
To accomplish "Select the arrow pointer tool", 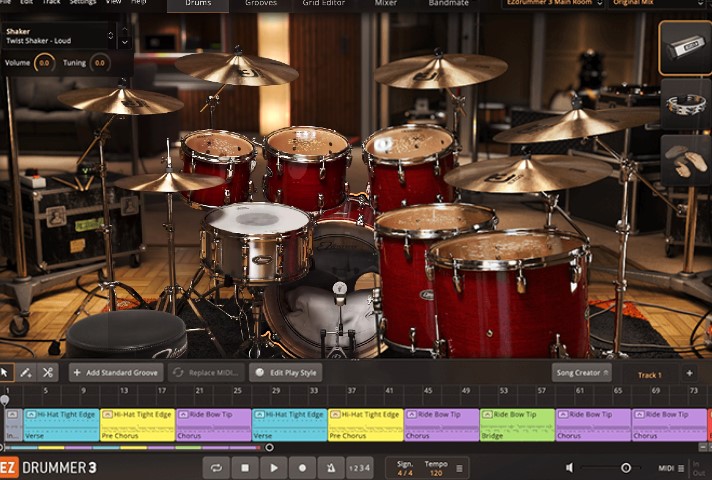I will click(6, 372).
